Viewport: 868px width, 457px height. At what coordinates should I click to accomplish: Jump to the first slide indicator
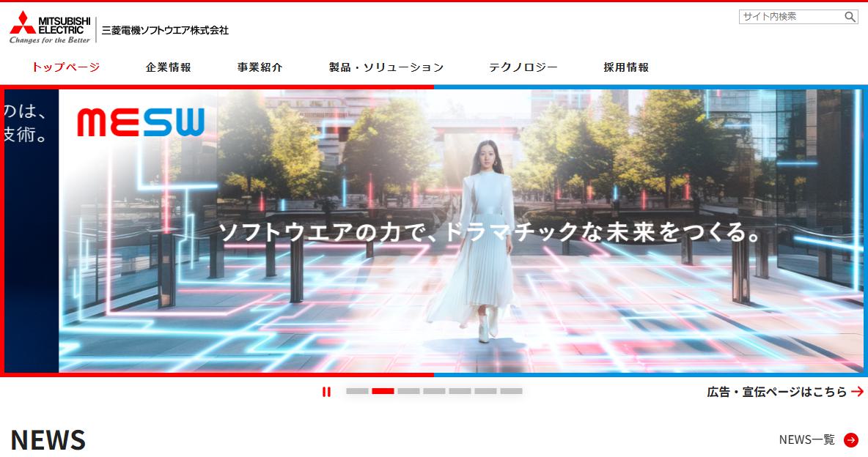tap(357, 391)
